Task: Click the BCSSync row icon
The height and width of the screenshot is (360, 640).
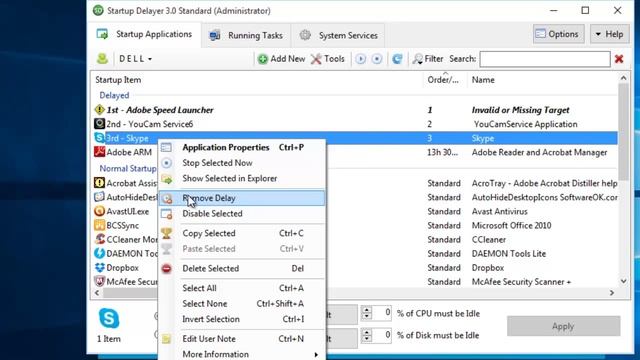Action: pos(99,225)
